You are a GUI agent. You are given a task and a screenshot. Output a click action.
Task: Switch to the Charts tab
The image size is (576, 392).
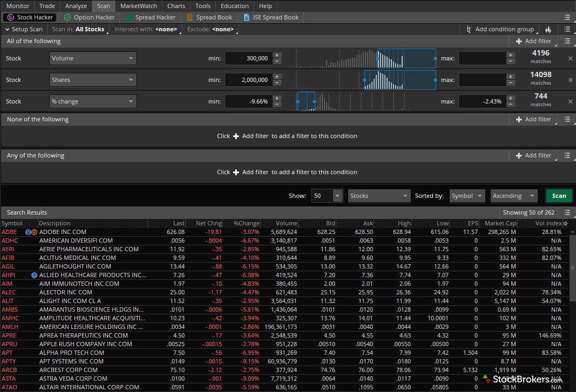(176, 6)
